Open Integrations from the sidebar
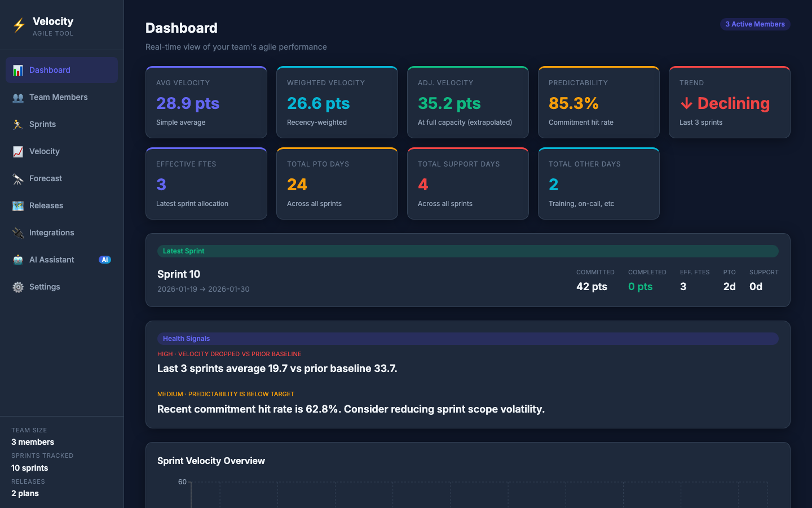This screenshot has width=812, height=508. point(61,233)
